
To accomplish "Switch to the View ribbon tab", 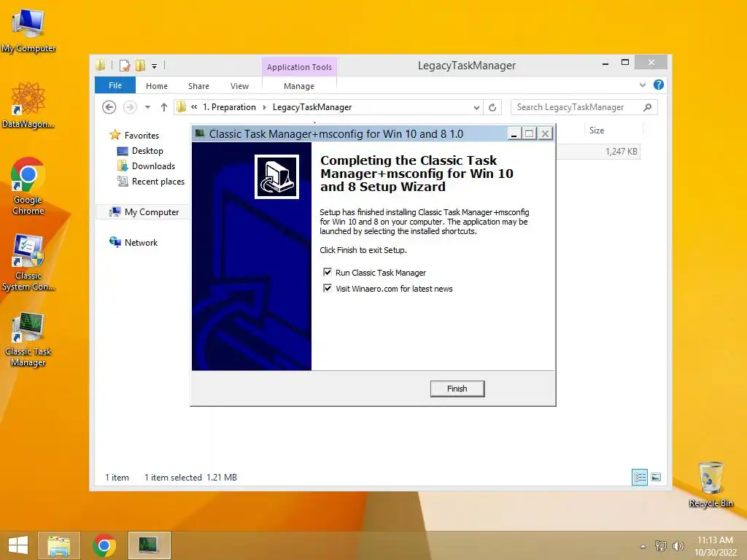I will (x=239, y=86).
